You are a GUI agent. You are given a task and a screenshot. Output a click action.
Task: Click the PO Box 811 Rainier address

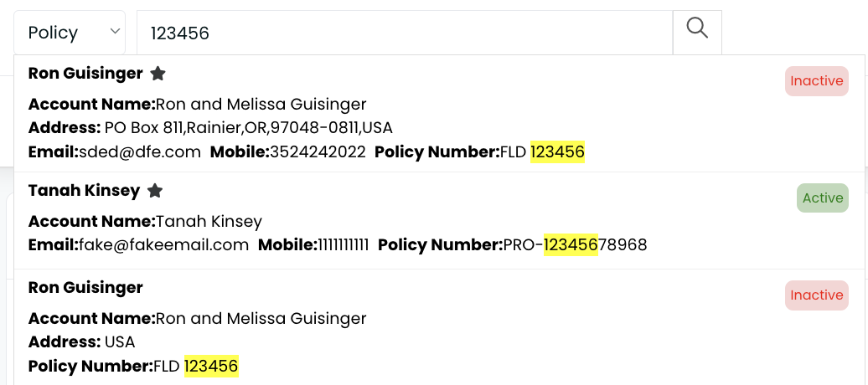(x=249, y=128)
